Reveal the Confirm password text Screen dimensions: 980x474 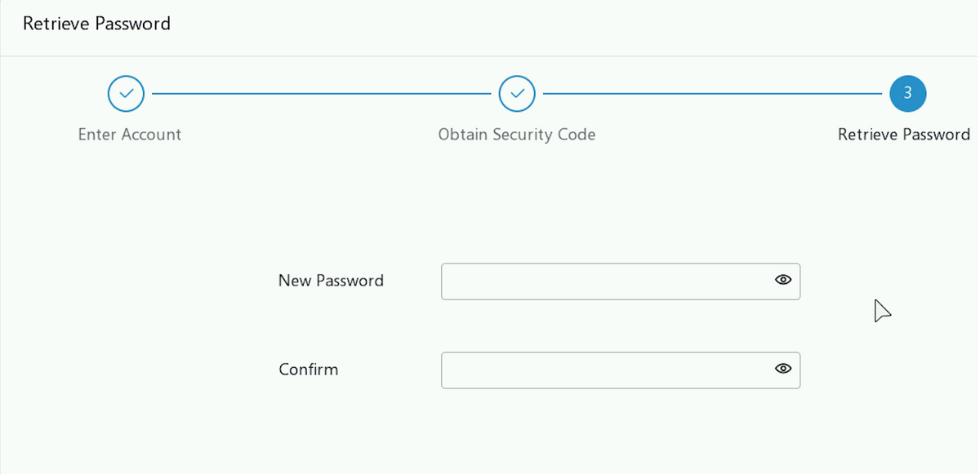[783, 369]
